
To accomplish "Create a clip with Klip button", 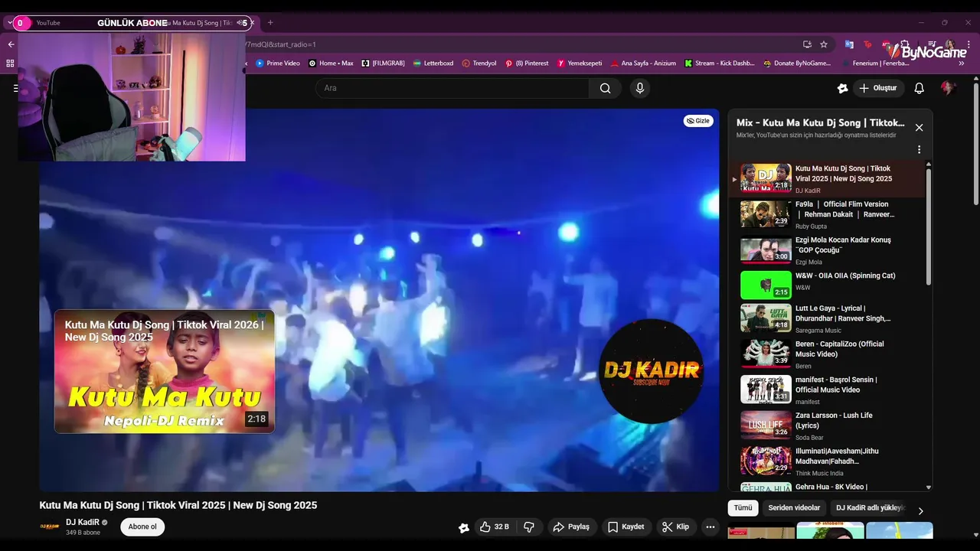I will point(676,527).
